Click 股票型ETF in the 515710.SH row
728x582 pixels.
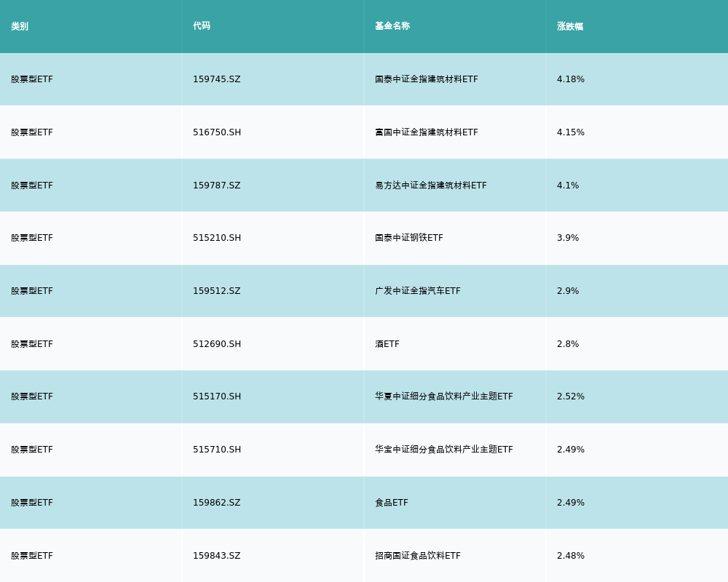click(x=32, y=450)
